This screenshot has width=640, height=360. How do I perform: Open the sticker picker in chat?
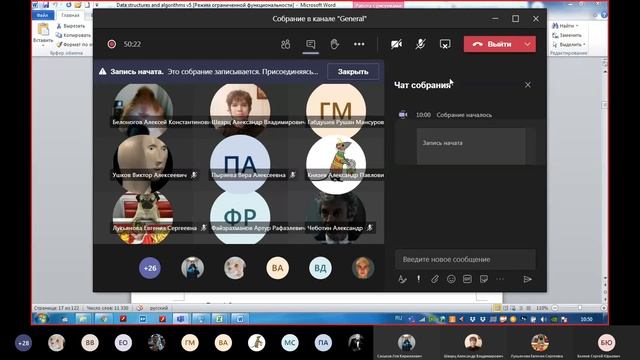(x=484, y=279)
